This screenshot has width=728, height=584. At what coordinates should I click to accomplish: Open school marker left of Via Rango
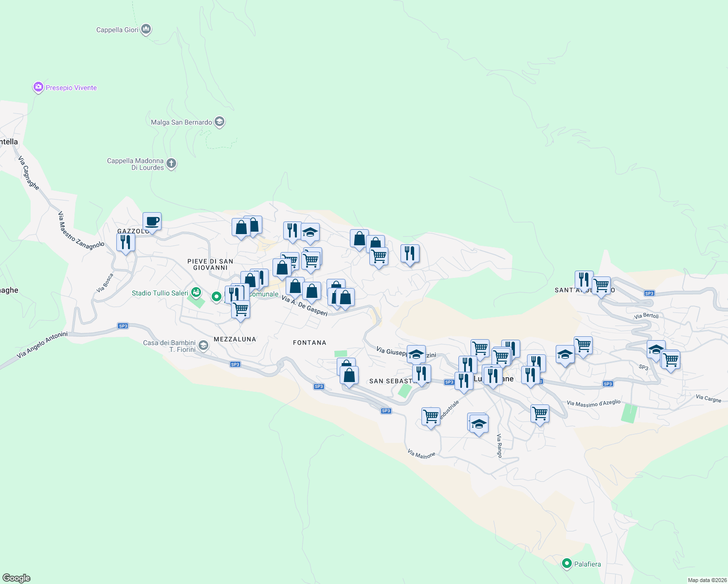pos(479,424)
